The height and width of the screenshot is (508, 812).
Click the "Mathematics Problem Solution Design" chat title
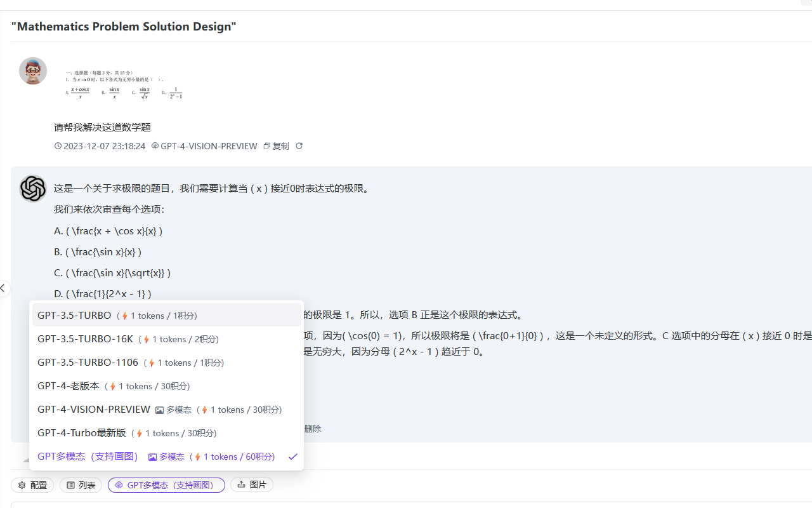click(x=124, y=27)
